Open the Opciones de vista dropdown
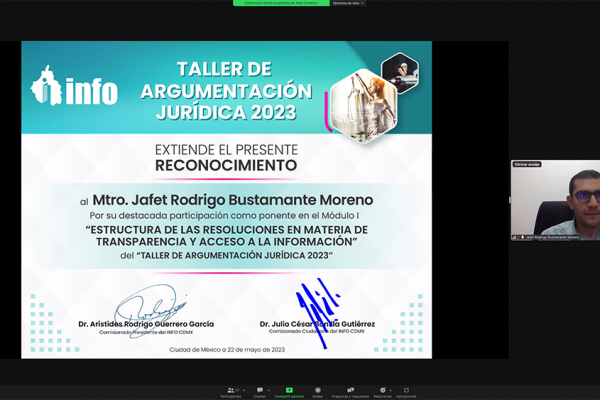The height and width of the screenshot is (400, 600). click(348, 3)
